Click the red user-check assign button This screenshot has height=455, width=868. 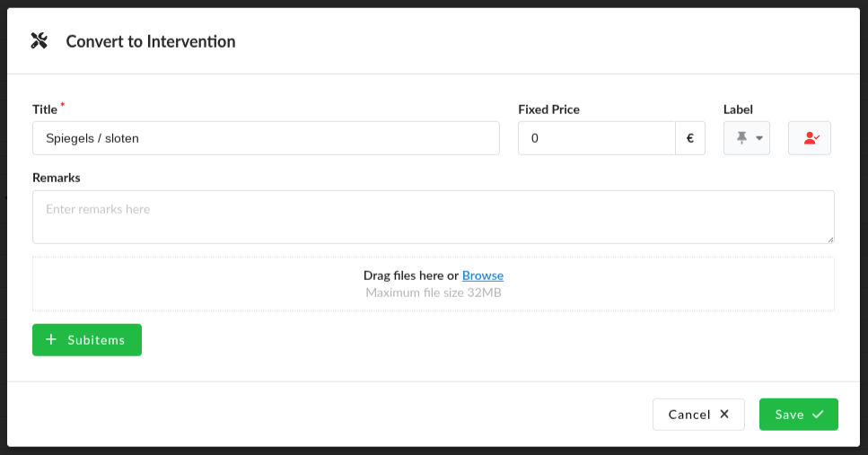coord(810,138)
